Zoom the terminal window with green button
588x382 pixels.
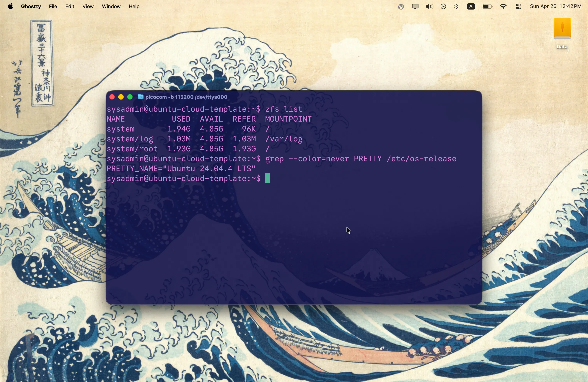[x=130, y=97]
